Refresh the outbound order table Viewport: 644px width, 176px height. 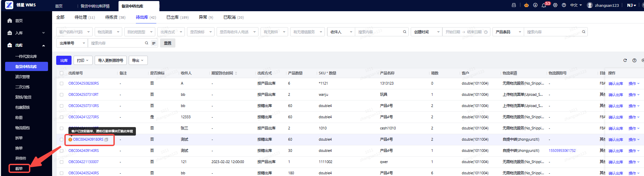[x=625, y=60]
